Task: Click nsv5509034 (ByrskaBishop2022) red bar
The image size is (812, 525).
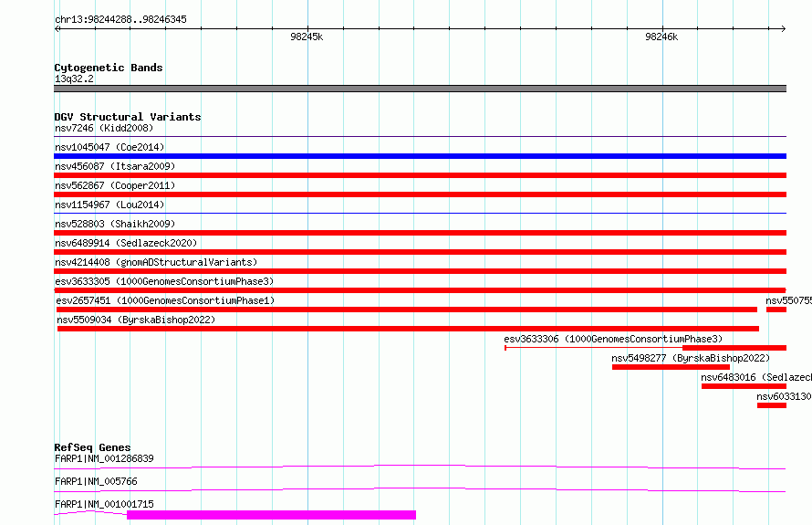Action: click(x=408, y=329)
